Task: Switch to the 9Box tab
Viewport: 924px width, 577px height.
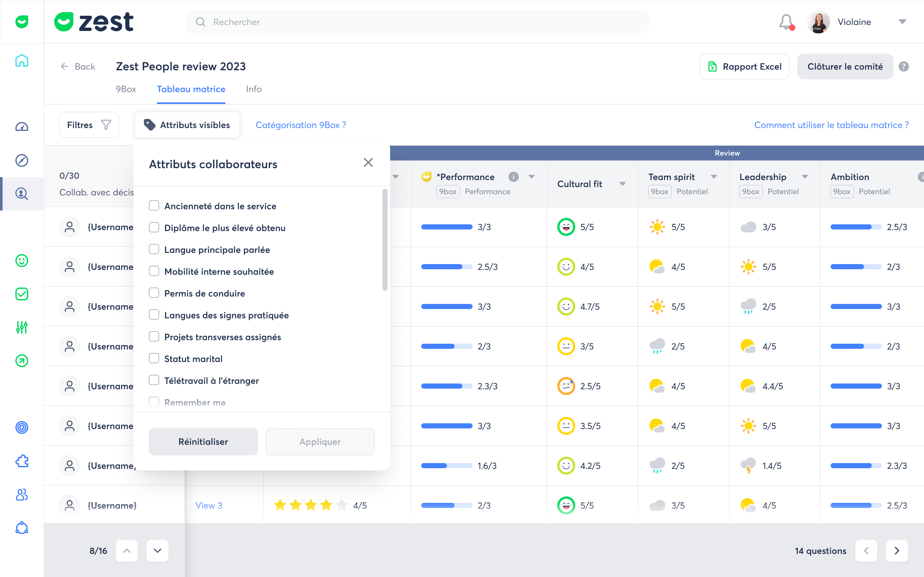Action: click(x=126, y=89)
